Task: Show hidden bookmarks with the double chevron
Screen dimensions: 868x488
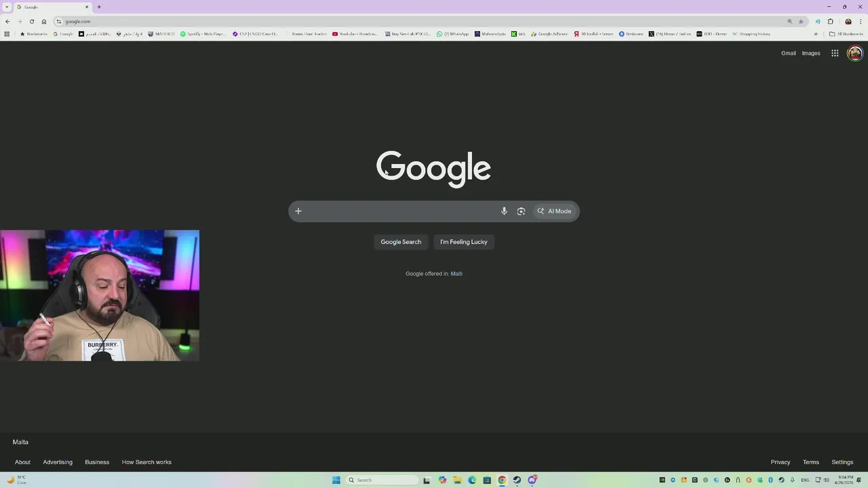Action: pos(816,34)
